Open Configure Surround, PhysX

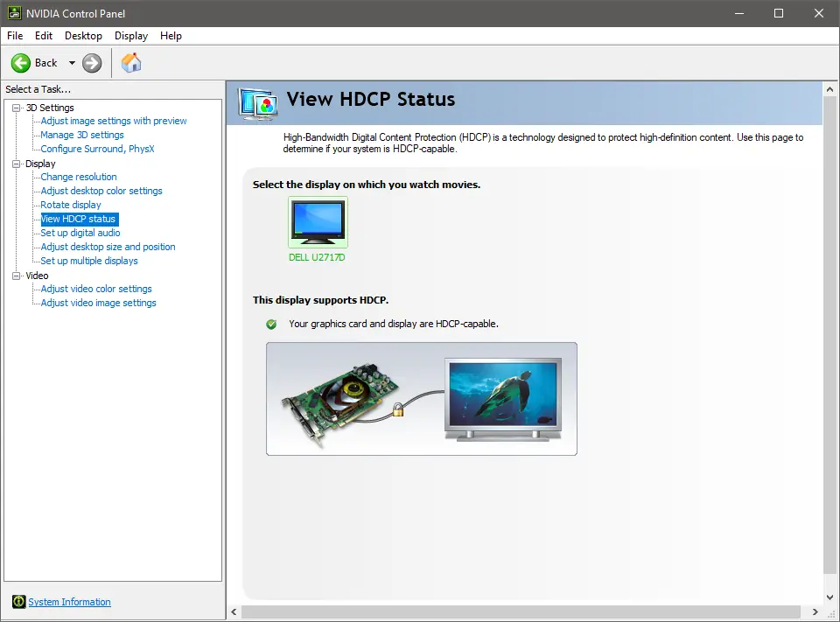pyautogui.click(x=97, y=149)
